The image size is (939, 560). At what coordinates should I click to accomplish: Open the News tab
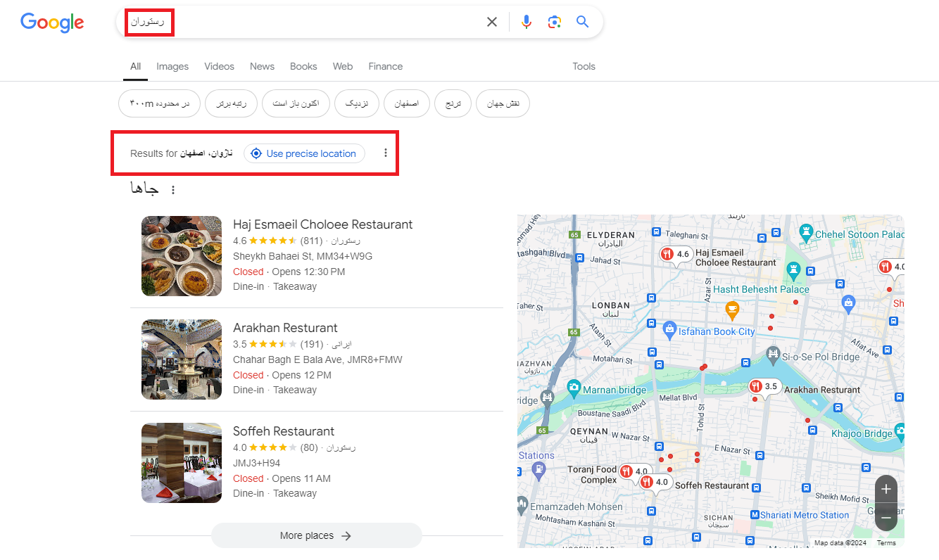coord(262,66)
